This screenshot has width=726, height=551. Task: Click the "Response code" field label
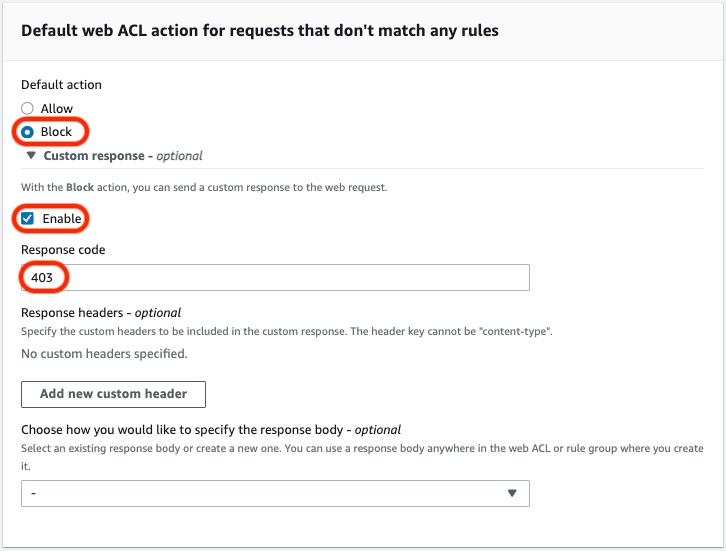63,249
